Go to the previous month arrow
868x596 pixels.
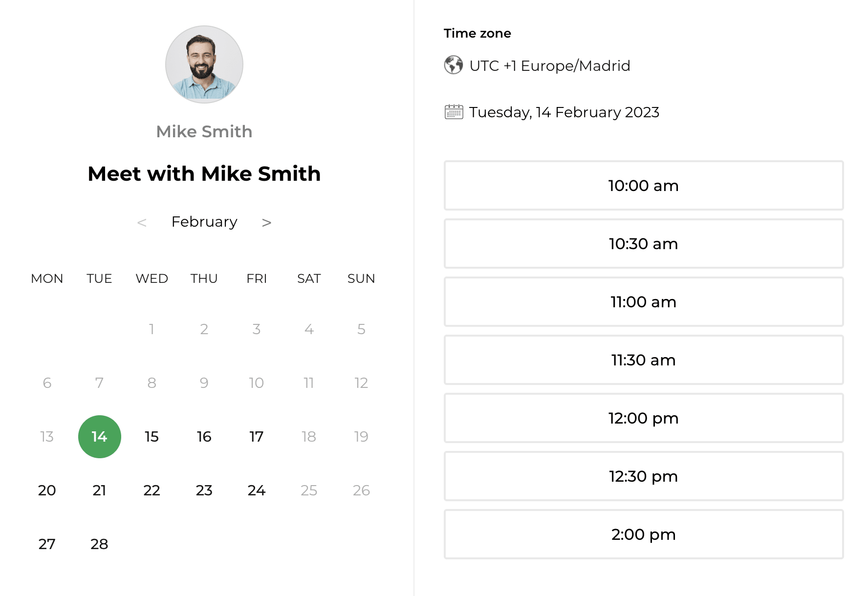pos(142,223)
